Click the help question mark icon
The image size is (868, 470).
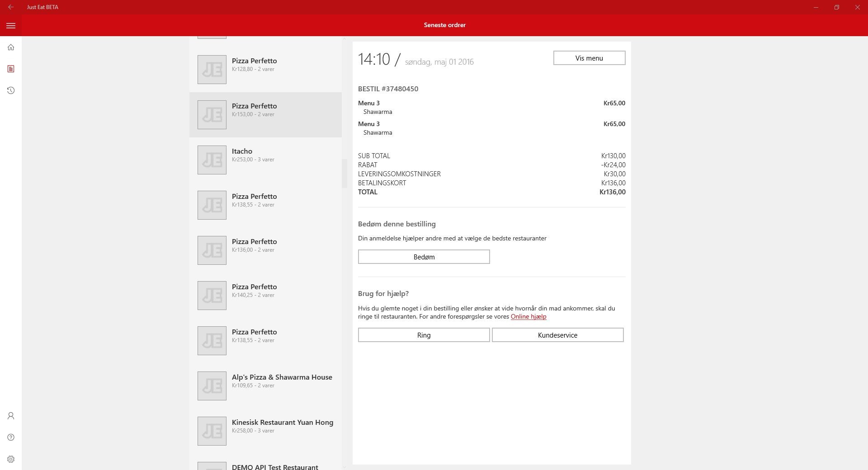[11, 437]
